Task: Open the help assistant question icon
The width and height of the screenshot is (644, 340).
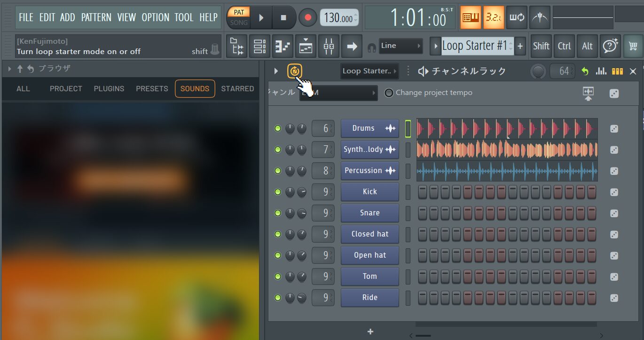Action: click(610, 46)
